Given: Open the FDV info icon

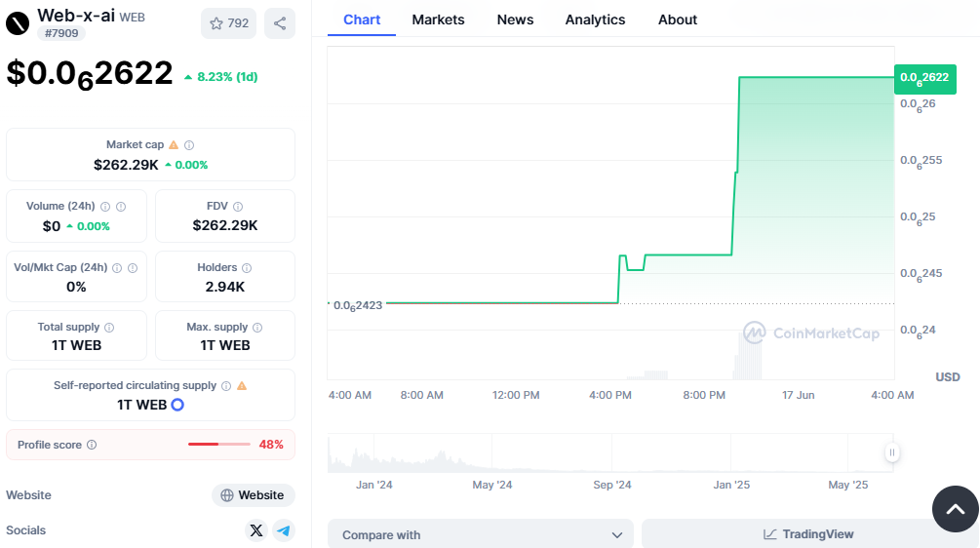Looking at the screenshot, I should [238, 206].
